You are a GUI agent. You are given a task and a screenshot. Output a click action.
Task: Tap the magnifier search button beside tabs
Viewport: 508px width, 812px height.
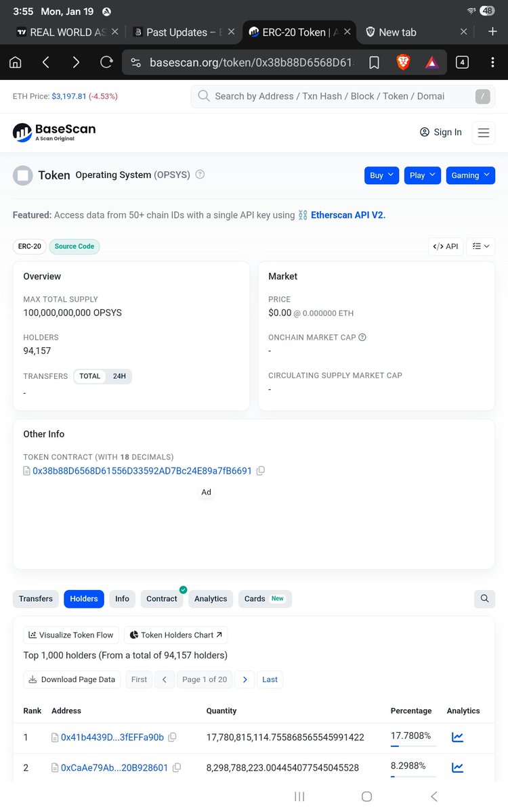tap(484, 599)
